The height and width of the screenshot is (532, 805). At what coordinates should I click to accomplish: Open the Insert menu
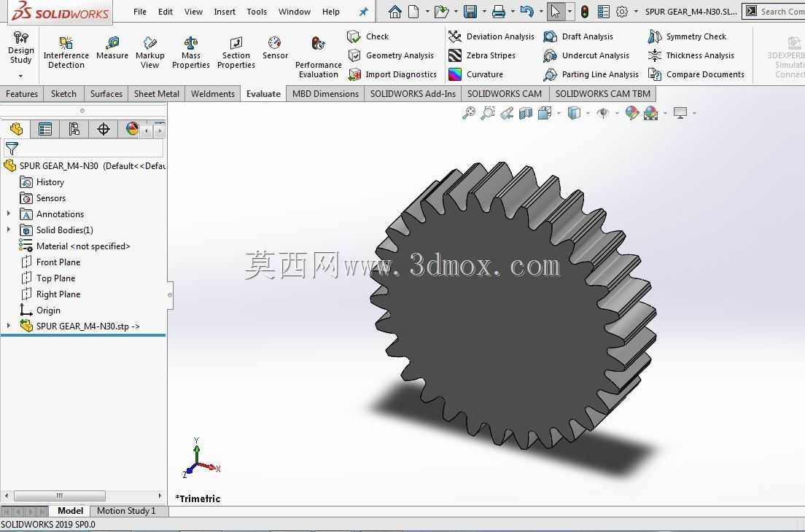point(225,11)
